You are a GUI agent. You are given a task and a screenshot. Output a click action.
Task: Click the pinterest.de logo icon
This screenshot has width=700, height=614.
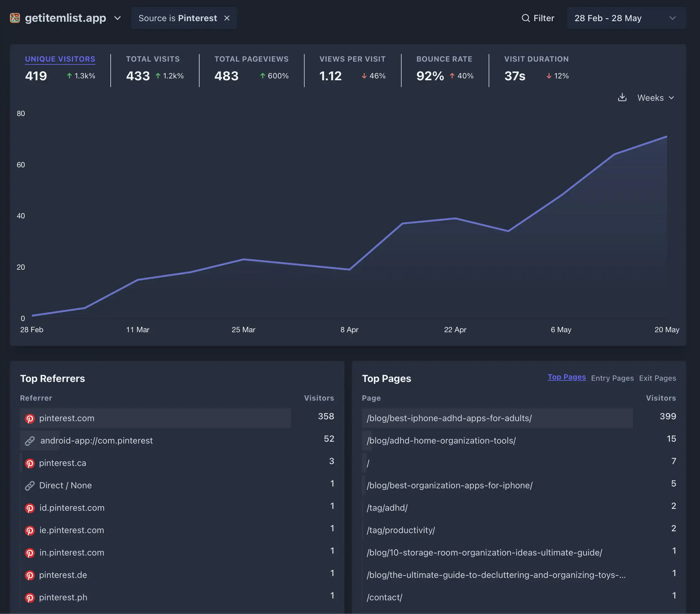30,575
